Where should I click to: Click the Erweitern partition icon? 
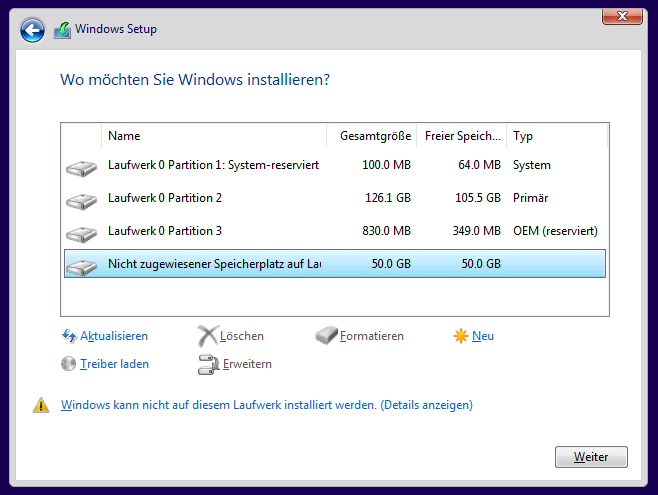(207, 364)
